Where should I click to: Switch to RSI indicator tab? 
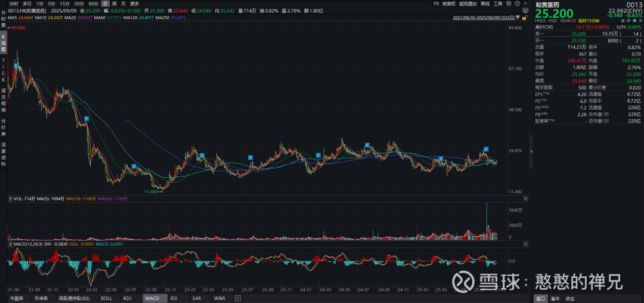coord(174,298)
